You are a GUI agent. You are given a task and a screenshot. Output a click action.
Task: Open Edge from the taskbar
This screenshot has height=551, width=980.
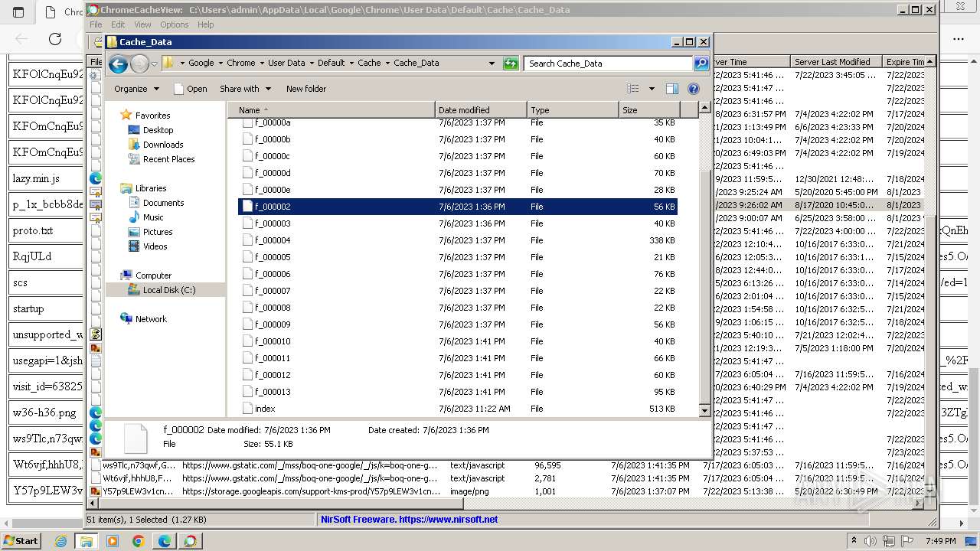[164, 541]
